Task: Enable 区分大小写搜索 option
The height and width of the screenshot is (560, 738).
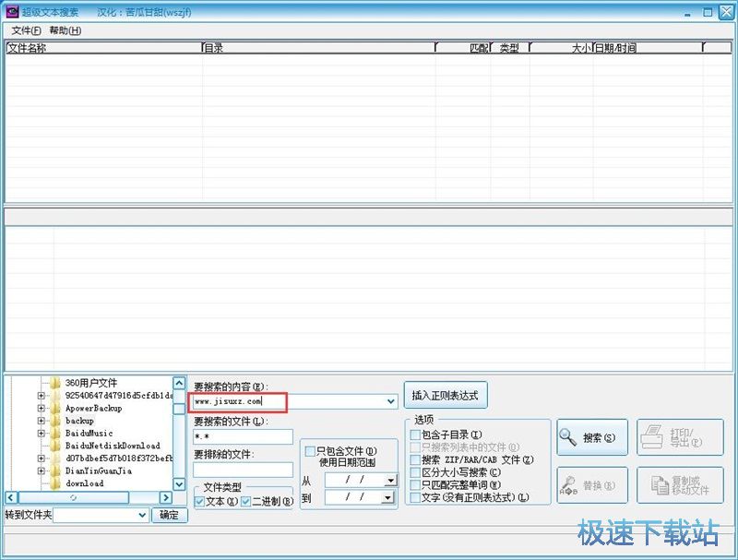Action: pos(415,472)
